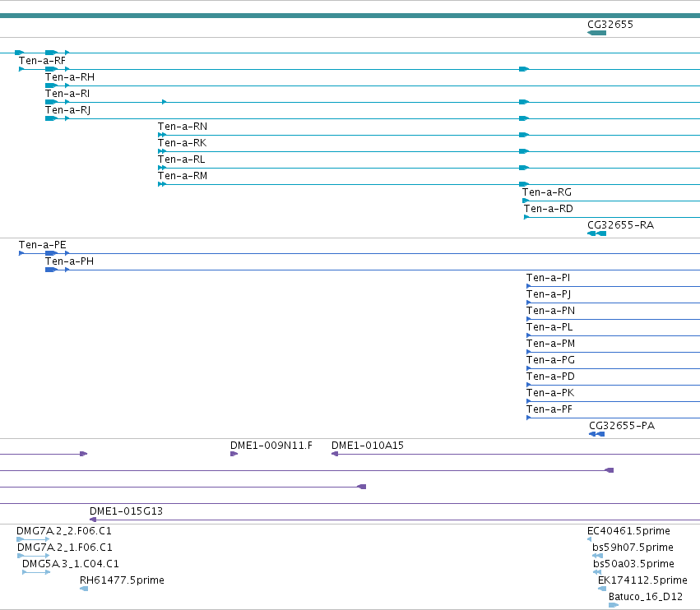Image resolution: width=700 pixels, height=610 pixels.
Task: Select the Ten-a-PN protein label
Action: click(x=550, y=311)
